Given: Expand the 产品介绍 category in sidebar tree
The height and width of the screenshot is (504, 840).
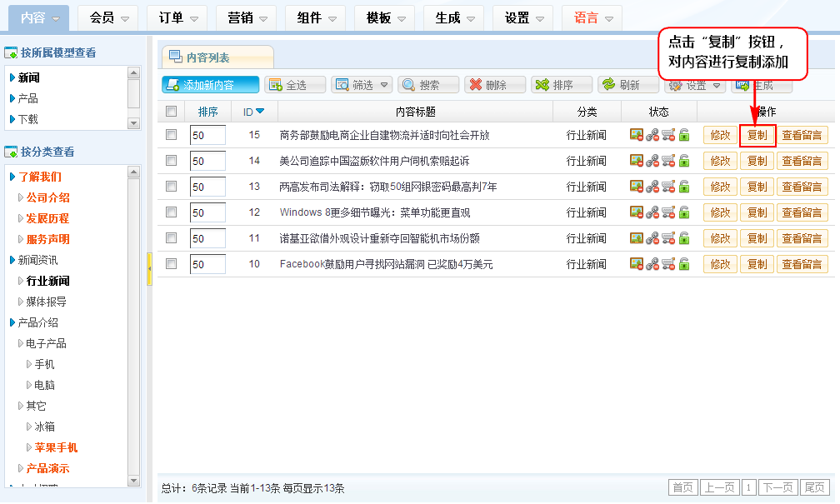Looking at the screenshot, I should coord(12,322).
